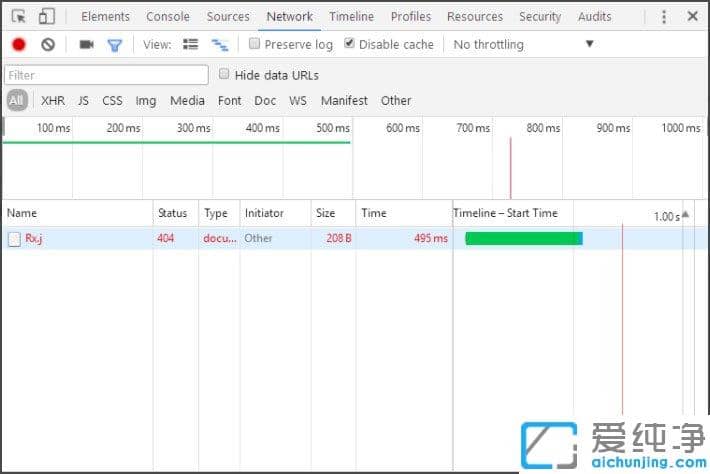710x474 pixels.
Task: Toggle the filter funnel icon
Action: 115,45
